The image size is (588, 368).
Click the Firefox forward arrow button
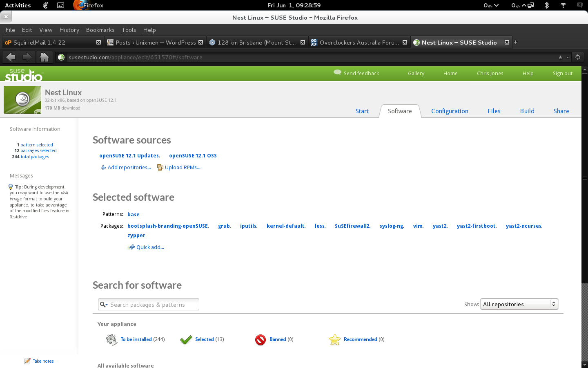pos(27,57)
